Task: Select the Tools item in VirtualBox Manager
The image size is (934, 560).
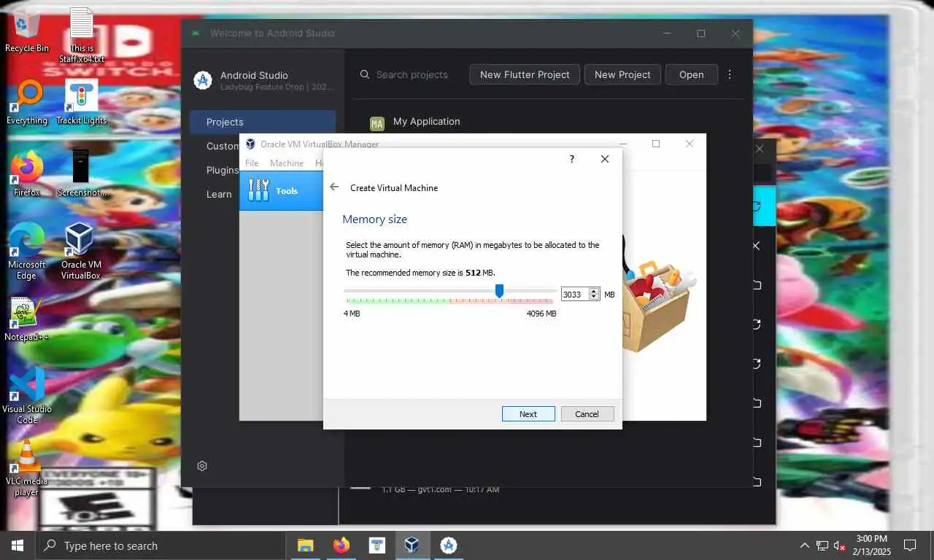Action: (281, 190)
